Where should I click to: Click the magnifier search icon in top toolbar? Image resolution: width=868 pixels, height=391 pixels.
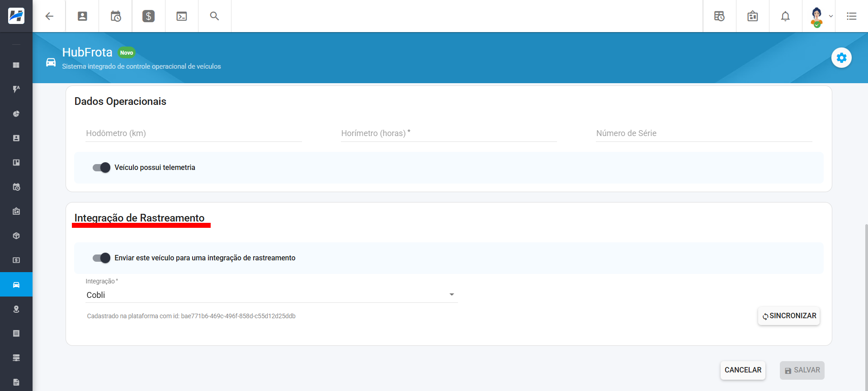pos(215,16)
